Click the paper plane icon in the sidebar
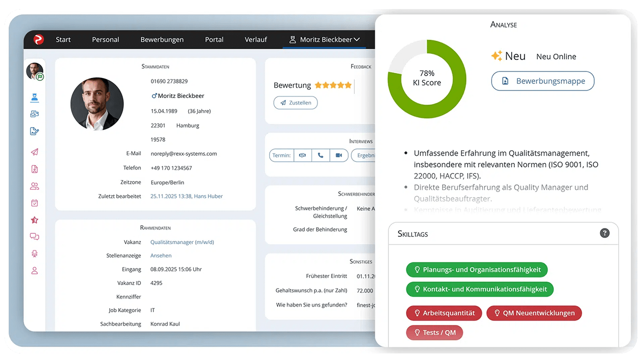The width and height of the screenshot is (644, 362). [x=35, y=152]
